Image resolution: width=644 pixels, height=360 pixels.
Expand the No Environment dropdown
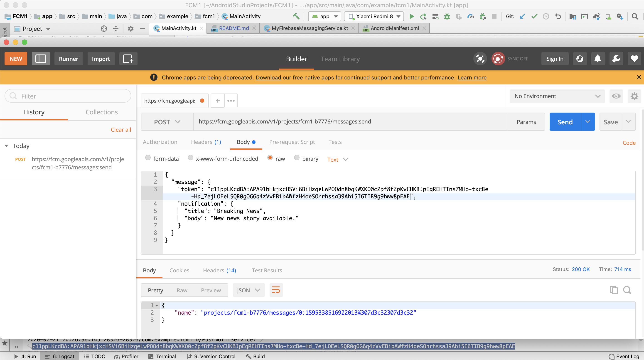[557, 96]
